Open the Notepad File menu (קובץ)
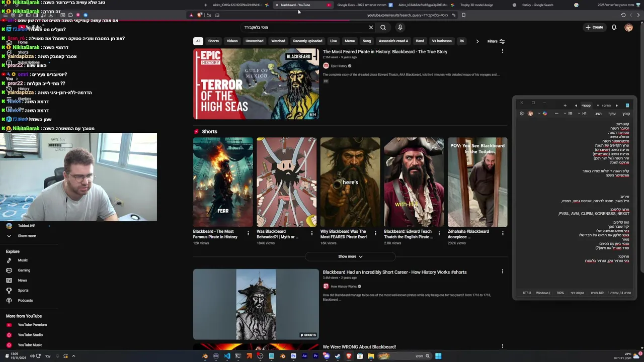 pyautogui.click(x=626, y=114)
